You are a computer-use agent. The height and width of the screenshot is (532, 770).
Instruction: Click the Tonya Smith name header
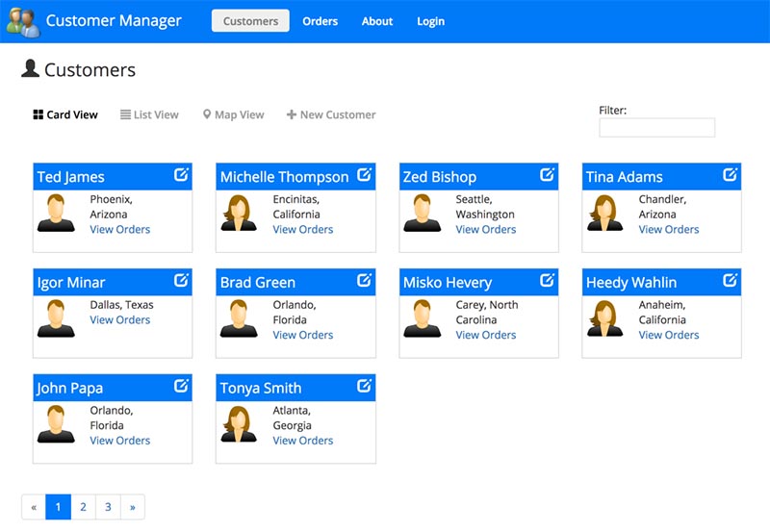[261, 389]
